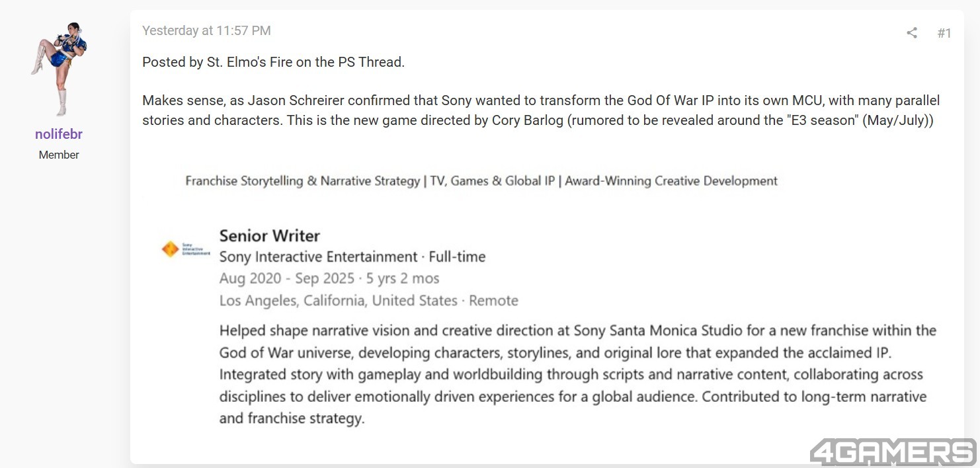The width and height of the screenshot is (980, 468).
Task: Click the "Sony Interactive Entertainment · Full-time" line
Action: point(352,256)
